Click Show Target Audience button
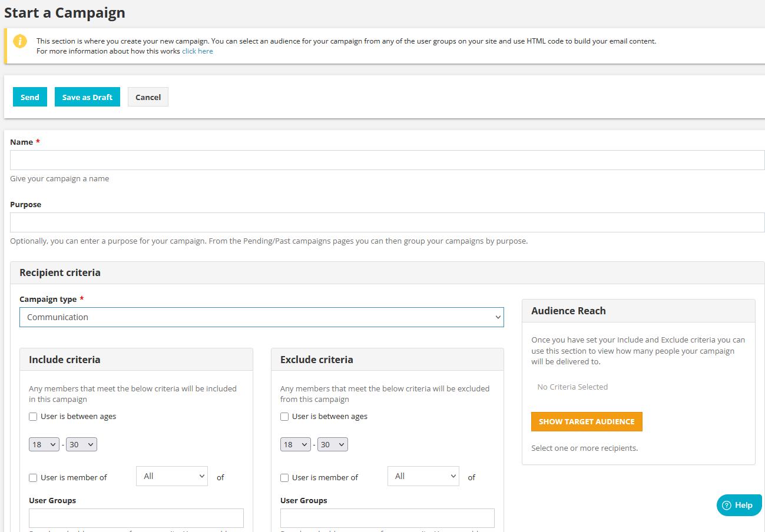 click(587, 421)
